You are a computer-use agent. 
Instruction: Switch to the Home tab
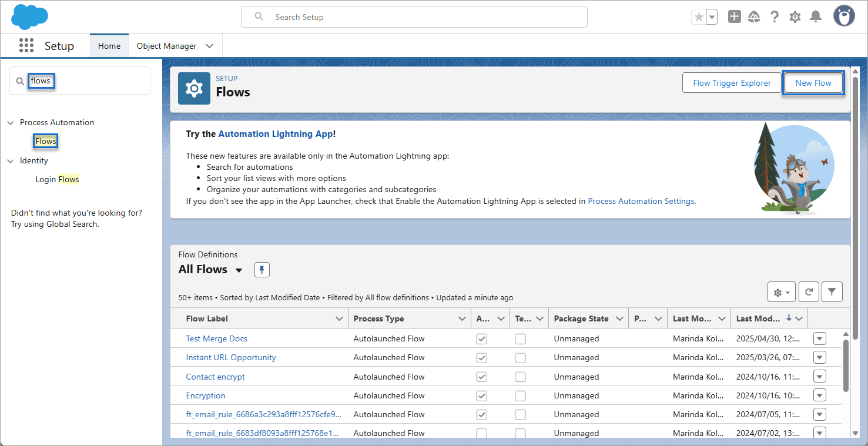(x=109, y=46)
